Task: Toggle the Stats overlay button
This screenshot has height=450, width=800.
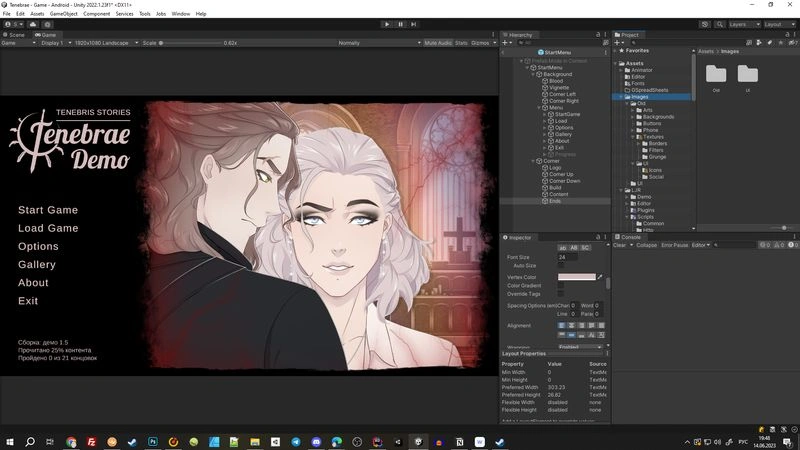Action: coord(461,43)
